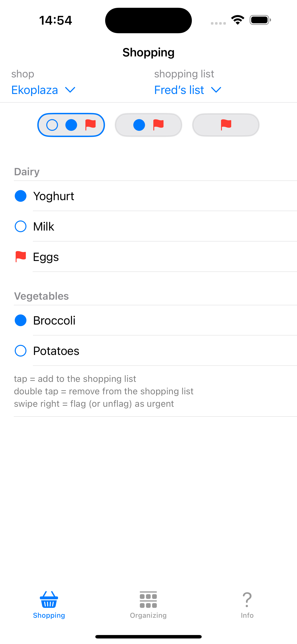297x644 pixels.
Task: Tap the home indicator bar
Action: (148, 636)
